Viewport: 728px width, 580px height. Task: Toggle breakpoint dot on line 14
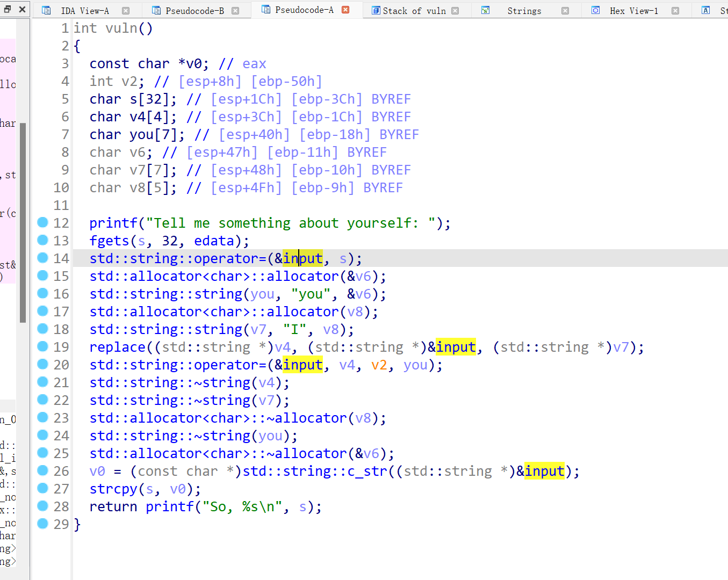pyautogui.click(x=43, y=258)
